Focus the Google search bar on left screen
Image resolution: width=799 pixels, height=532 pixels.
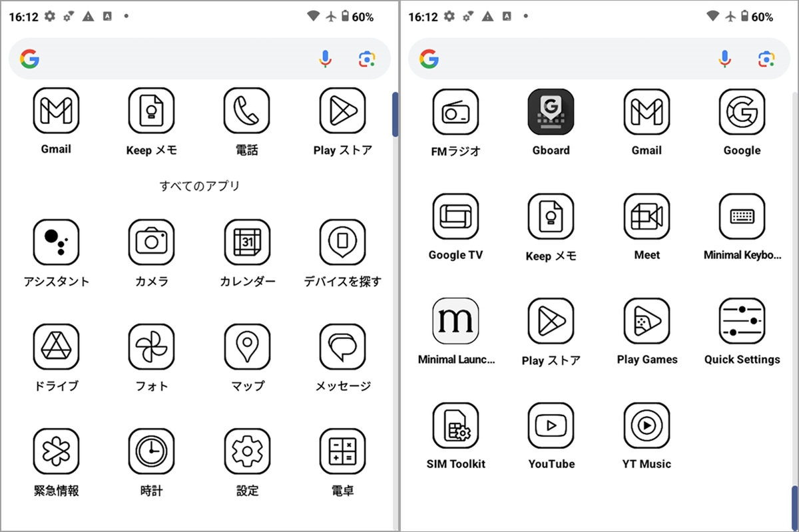point(200,59)
